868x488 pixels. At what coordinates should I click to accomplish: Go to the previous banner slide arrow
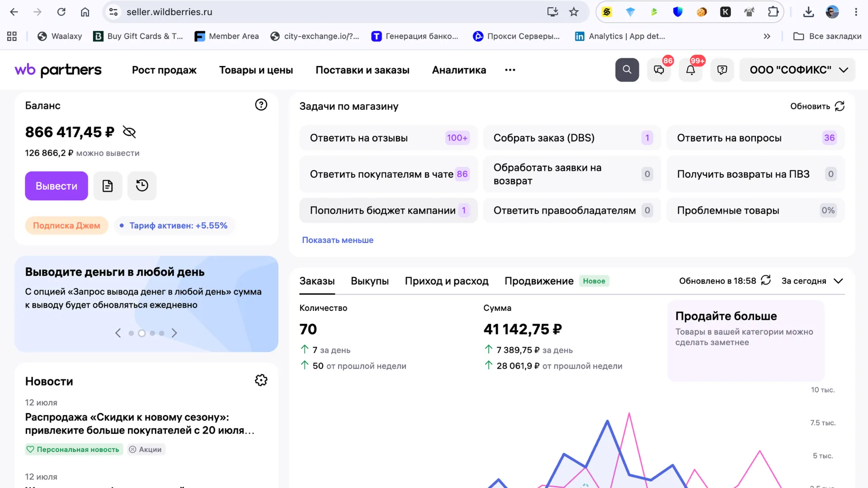pos(118,333)
